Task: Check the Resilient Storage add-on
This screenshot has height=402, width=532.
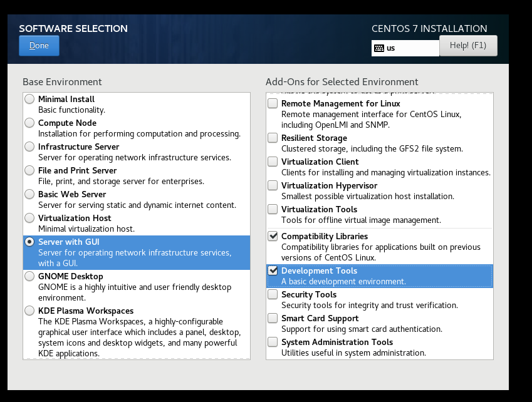Action: (x=273, y=138)
